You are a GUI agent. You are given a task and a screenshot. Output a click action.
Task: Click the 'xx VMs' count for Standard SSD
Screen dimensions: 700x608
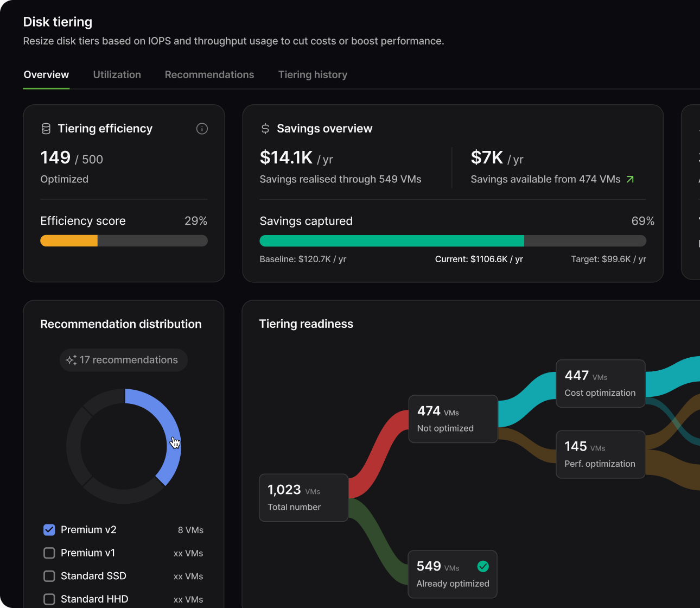(x=188, y=577)
